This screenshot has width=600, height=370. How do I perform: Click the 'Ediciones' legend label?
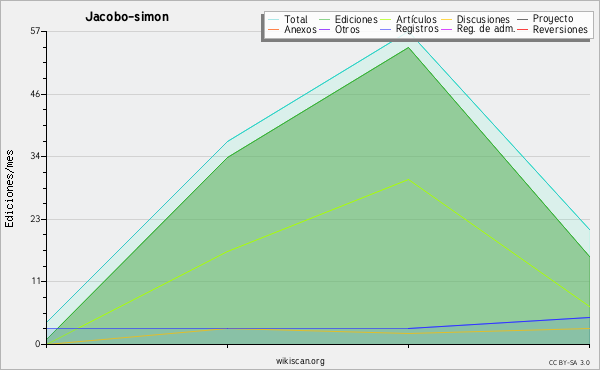pyautogui.click(x=356, y=19)
